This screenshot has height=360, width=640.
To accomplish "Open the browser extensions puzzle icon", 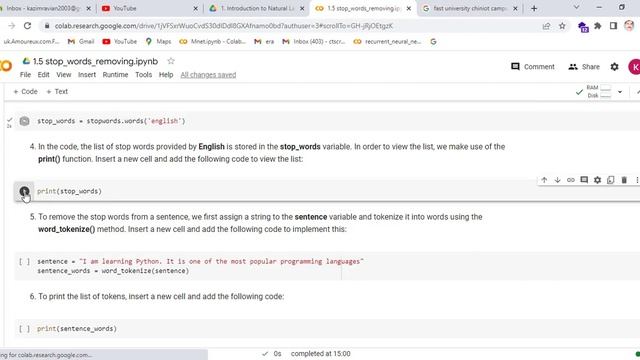I will point(598,26).
